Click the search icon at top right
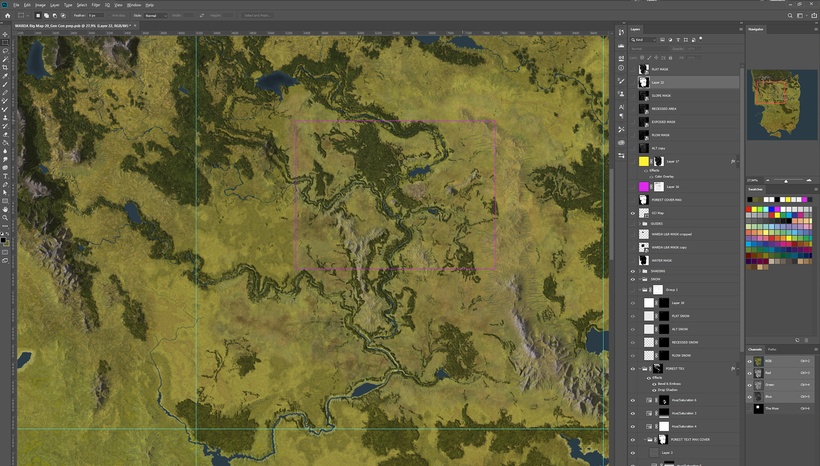820x466 pixels. click(x=790, y=16)
